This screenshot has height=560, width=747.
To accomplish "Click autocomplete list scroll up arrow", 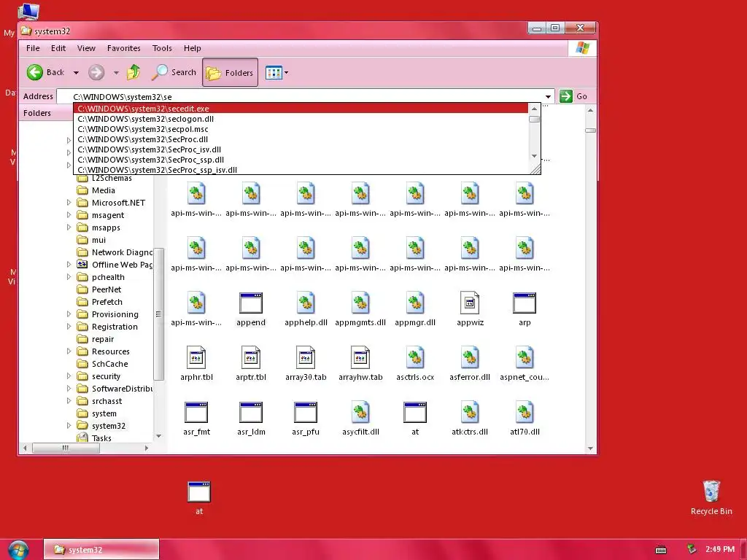I will 534,109.
